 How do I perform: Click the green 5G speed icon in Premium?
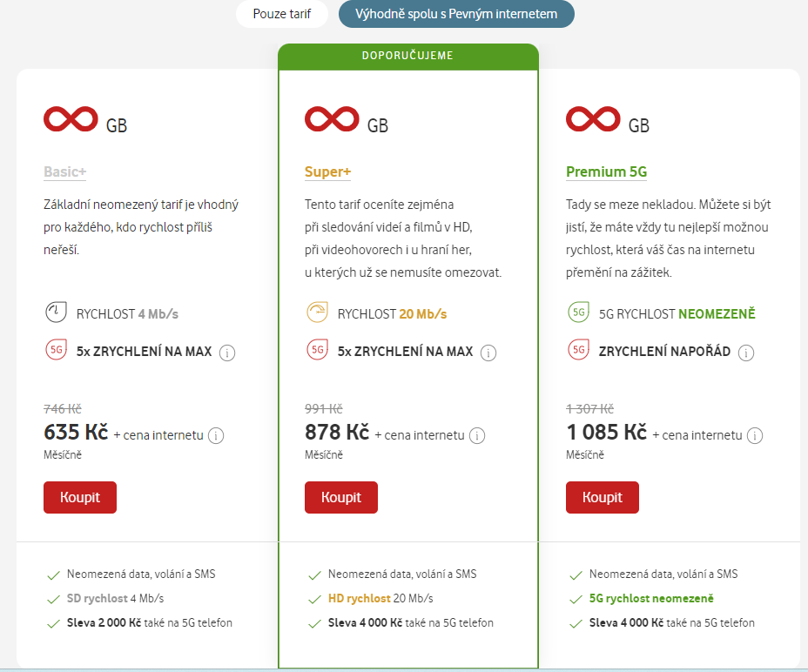[x=579, y=312]
